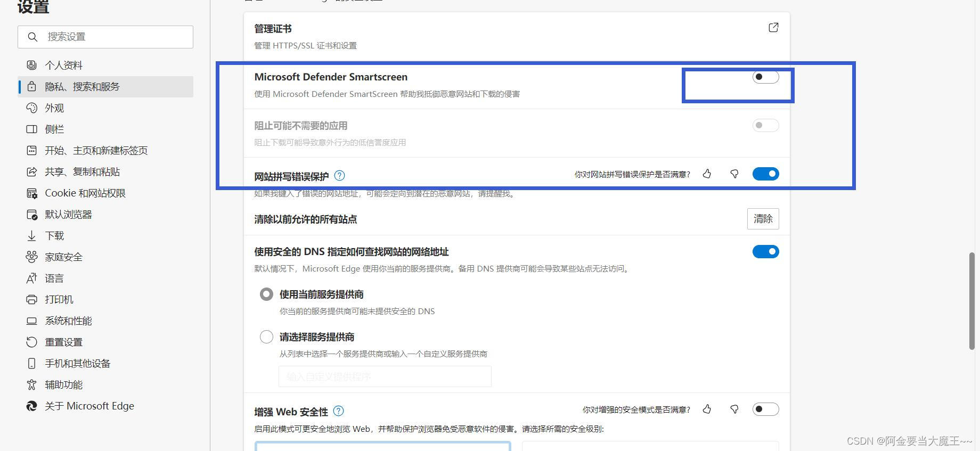
Task: Open 个人资料 settings page
Action: [105, 65]
